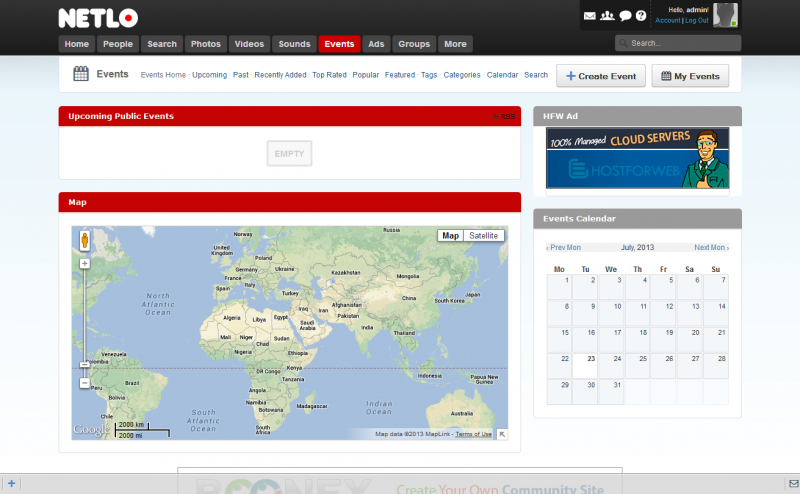Viewport: 800px width, 494px height.
Task: Open the Categories link
Action: [x=462, y=75]
